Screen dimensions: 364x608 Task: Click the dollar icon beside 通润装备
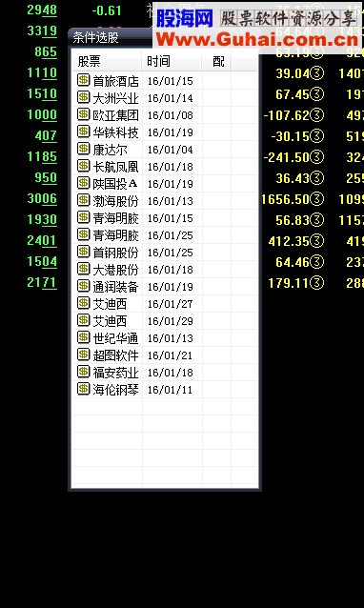click(83, 286)
